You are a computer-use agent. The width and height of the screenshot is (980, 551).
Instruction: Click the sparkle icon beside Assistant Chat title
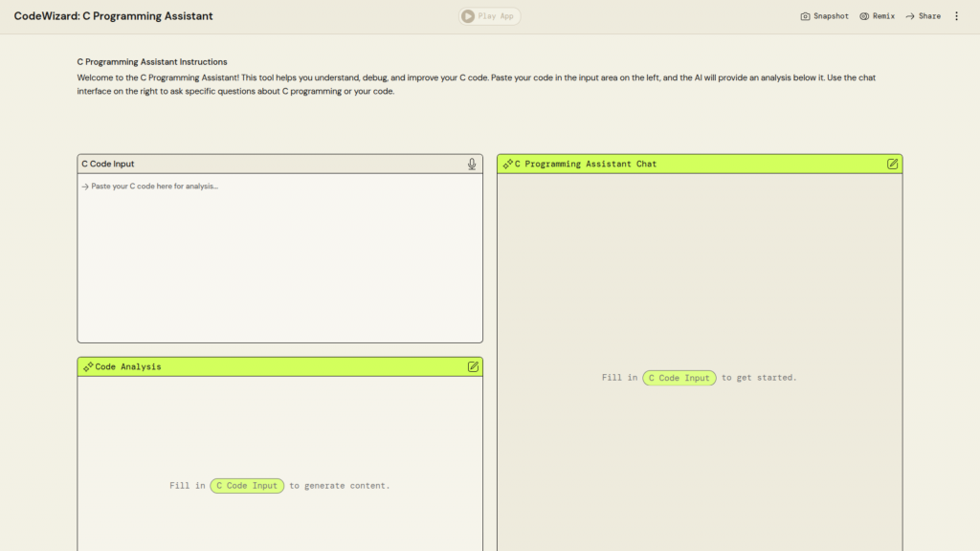[x=507, y=164]
